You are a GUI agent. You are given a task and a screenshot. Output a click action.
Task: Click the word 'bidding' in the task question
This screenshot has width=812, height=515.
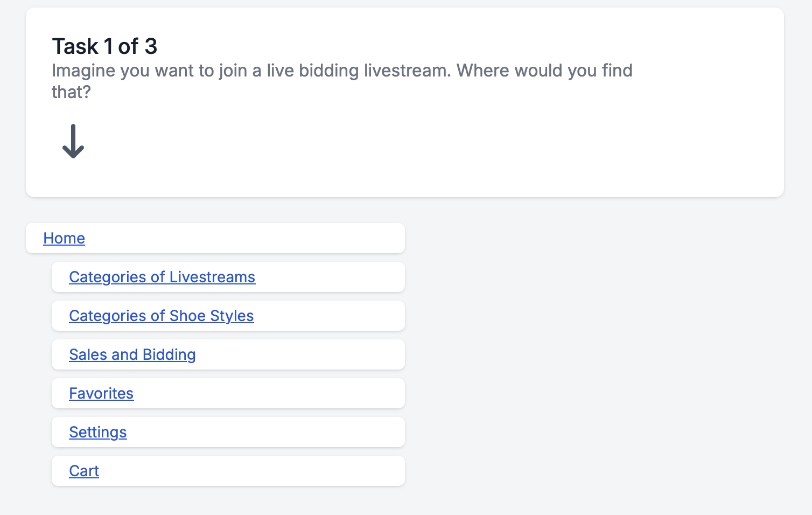pyautogui.click(x=328, y=71)
